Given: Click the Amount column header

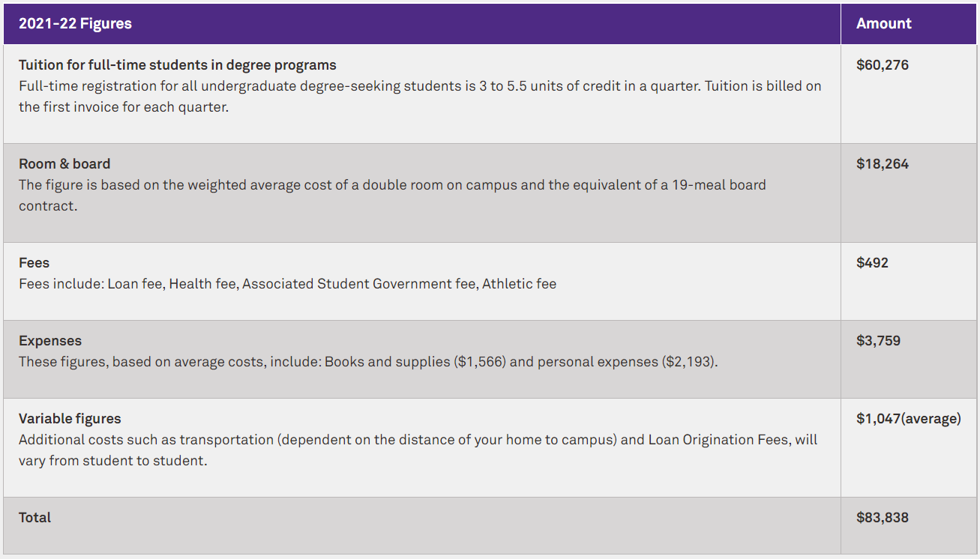Looking at the screenshot, I should [x=884, y=24].
